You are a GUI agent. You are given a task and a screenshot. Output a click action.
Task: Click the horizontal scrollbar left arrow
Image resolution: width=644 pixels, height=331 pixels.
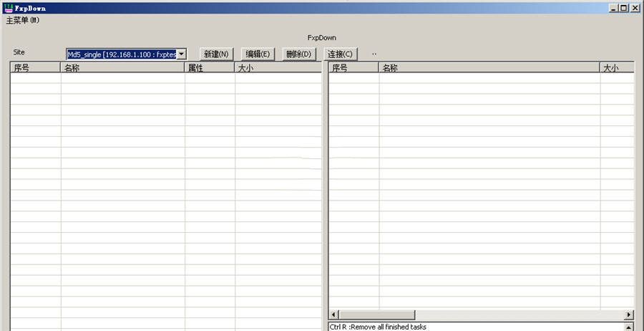click(x=333, y=315)
